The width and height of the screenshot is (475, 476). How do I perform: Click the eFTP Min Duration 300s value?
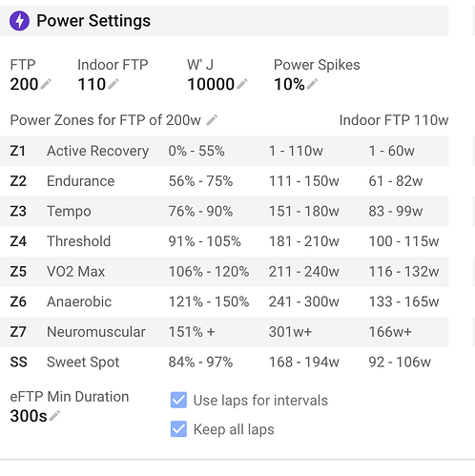29,416
